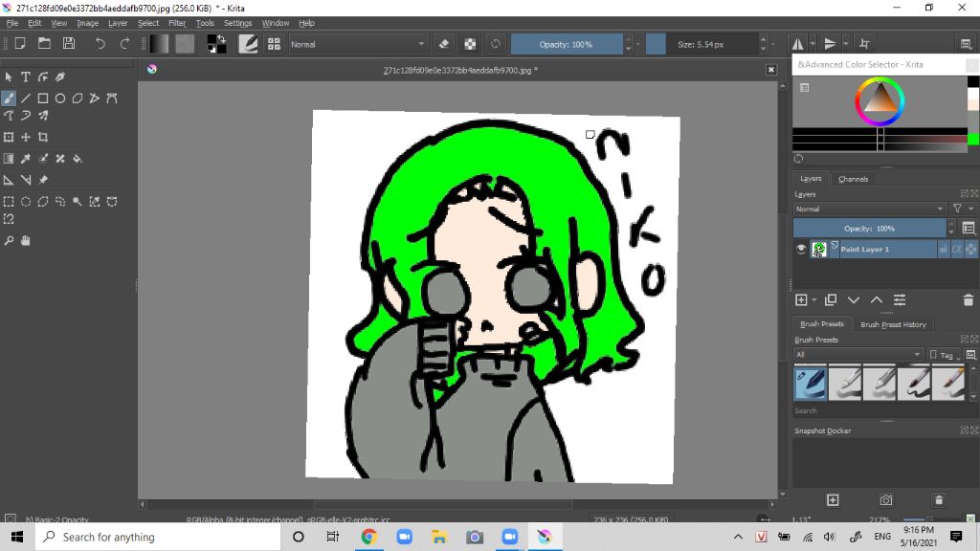The width and height of the screenshot is (980, 551).
Task: Select the Text tool
Action: click(x=26, y=77)
